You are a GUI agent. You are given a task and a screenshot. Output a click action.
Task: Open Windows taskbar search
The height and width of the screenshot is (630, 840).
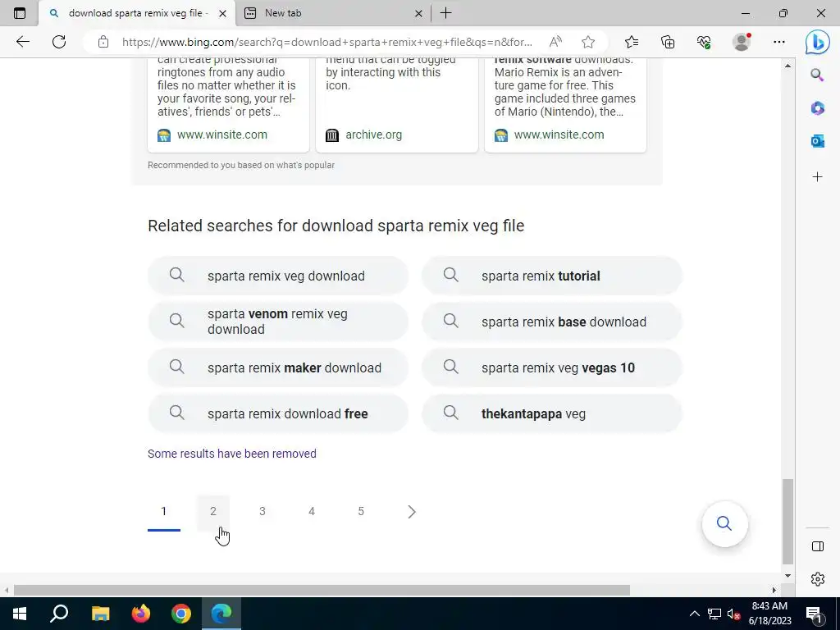click(59, 614)
